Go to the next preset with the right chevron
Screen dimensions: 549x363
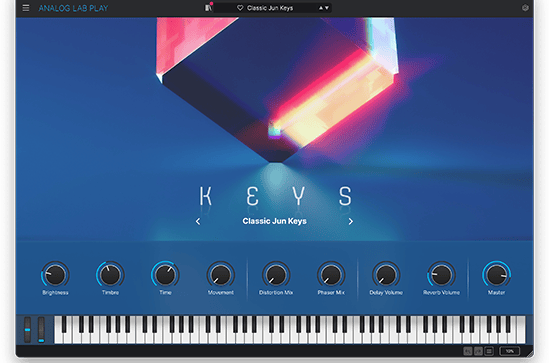(350, 221)
